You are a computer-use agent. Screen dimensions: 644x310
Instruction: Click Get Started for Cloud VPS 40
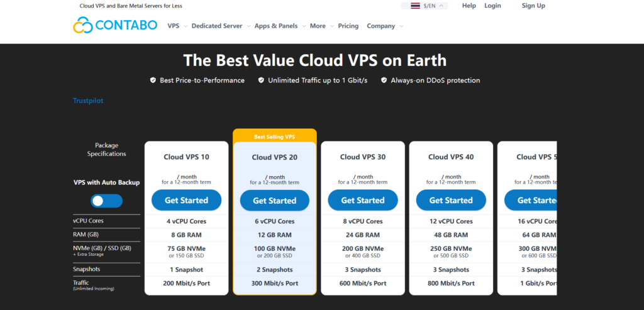point(450,200)
